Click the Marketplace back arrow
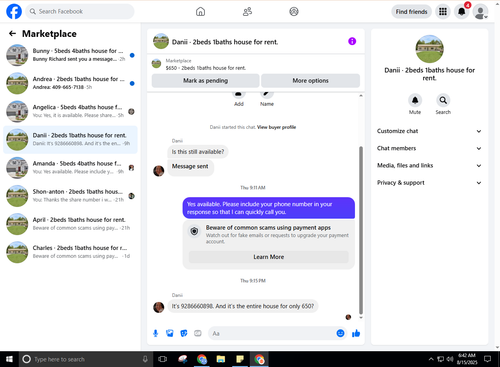Viewport: 500px width, 367px height. (12, 33)
